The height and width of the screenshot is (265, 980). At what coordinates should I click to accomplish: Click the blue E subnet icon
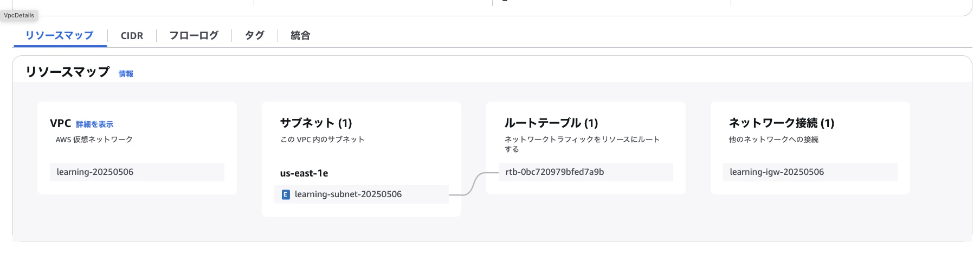click(x=286, y=194)
